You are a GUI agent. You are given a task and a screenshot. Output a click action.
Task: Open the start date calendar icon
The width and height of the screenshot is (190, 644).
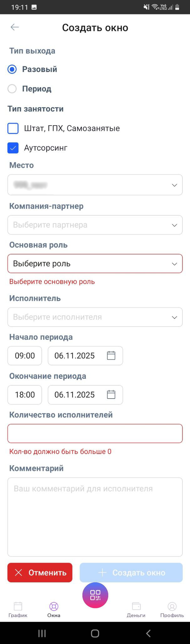111,356
